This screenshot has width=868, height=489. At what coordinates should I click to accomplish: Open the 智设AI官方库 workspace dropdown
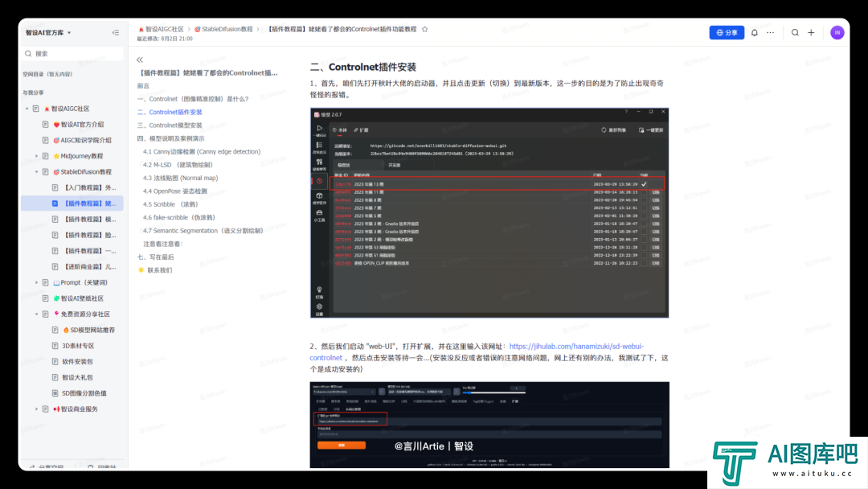[49, 33]
